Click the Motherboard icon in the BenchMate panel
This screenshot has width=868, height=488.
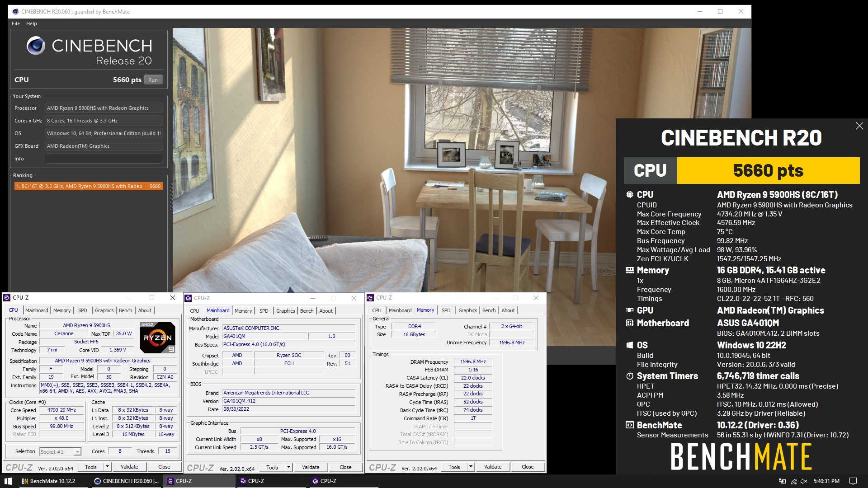tap(629, 323)
